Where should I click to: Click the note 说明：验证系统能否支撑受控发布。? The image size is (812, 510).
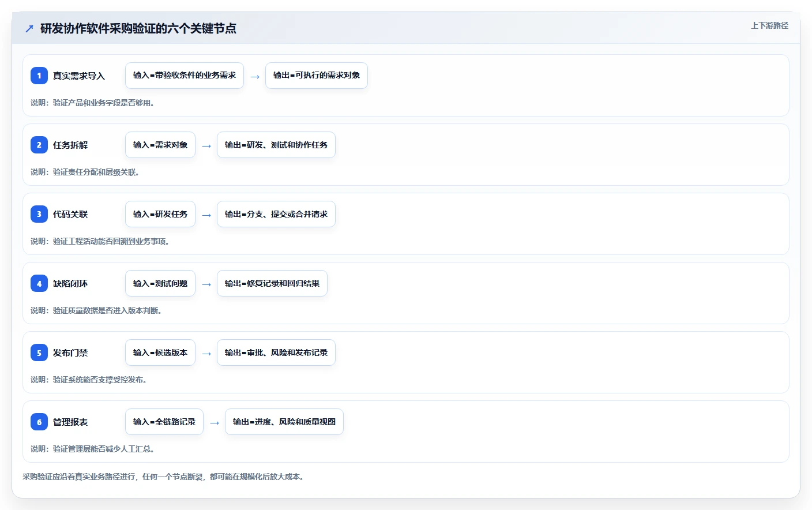pyautogui.click(x=89, y=380)
